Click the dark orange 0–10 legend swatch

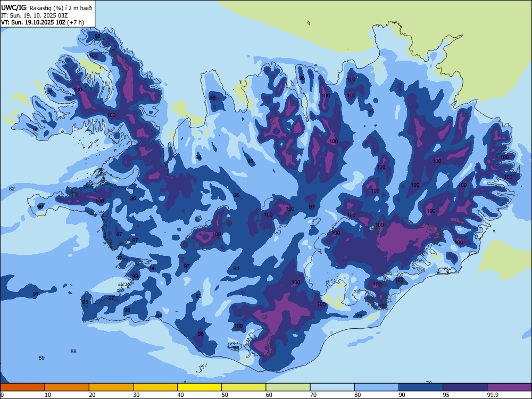point(22,387)
